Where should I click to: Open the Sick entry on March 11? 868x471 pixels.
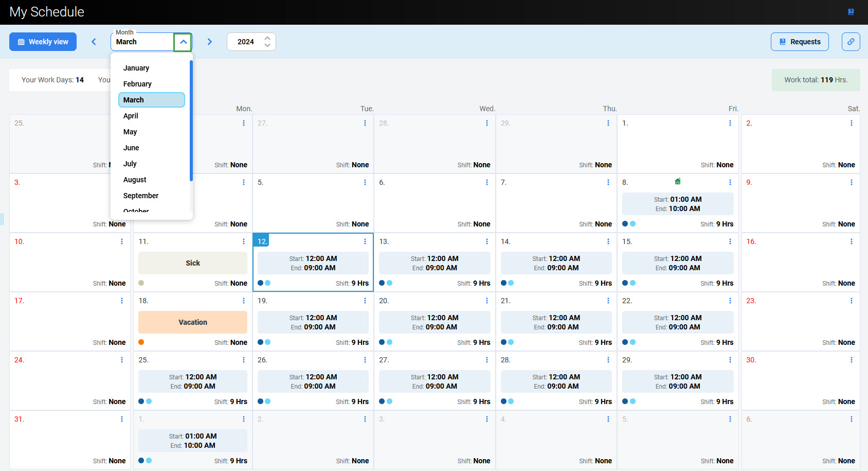193,263
